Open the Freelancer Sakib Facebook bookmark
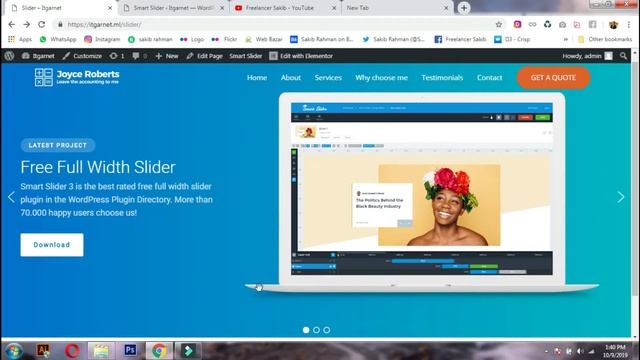640x360 pixels. (x=460, y=39)
